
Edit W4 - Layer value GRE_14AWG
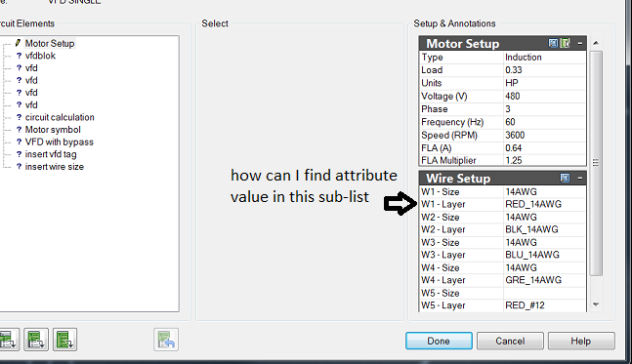(x=544, y=280)
